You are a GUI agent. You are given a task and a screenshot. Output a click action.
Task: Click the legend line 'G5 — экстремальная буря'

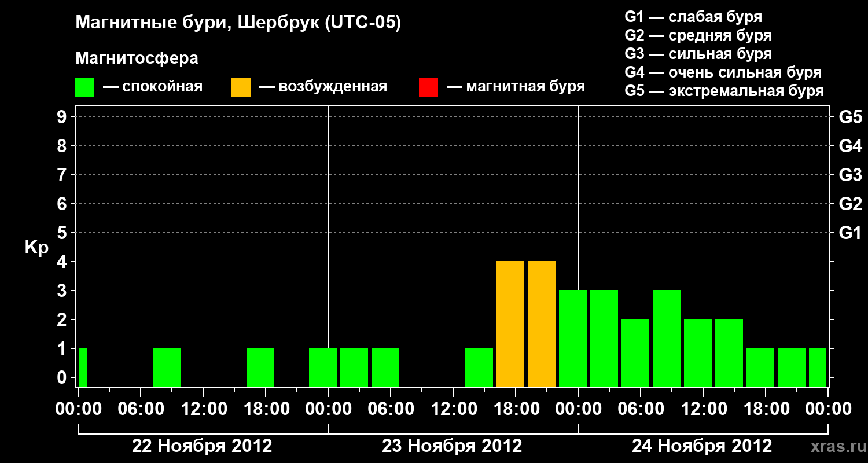coord(724,91)
